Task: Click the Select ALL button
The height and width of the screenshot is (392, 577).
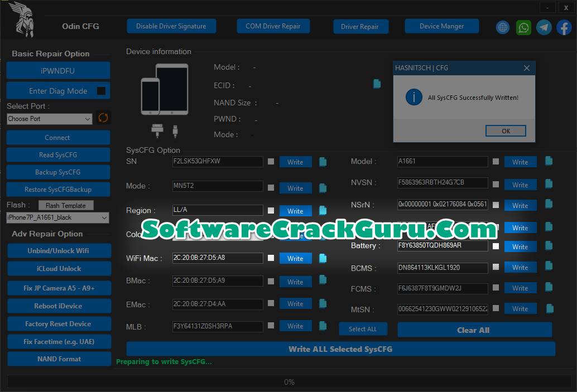Action: [x=363, y=329]
